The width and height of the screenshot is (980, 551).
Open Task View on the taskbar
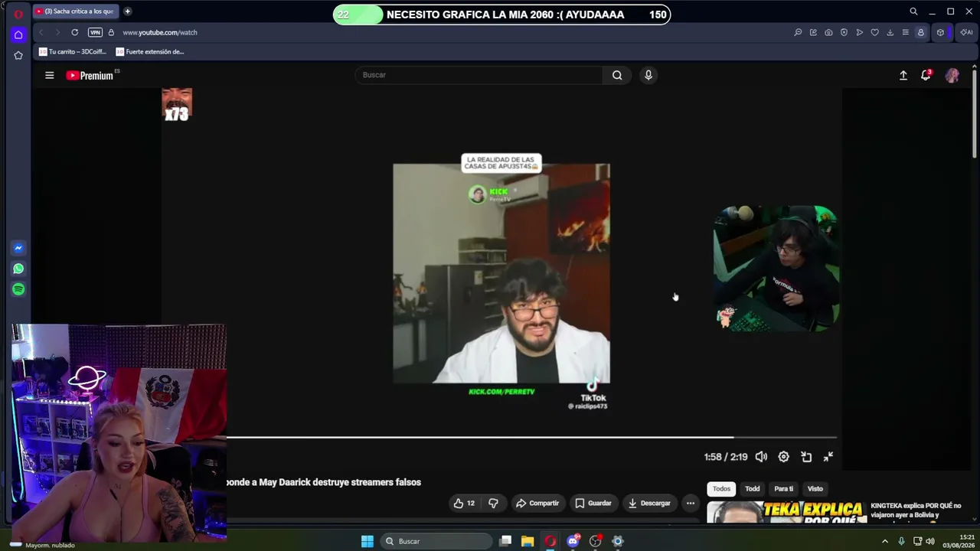[505, 541]
